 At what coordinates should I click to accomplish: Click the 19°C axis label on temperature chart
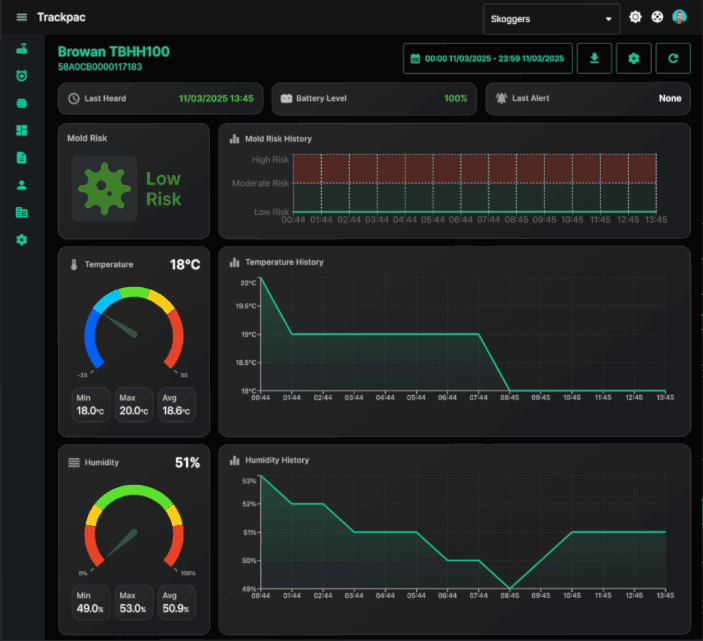tap(249, 334)
